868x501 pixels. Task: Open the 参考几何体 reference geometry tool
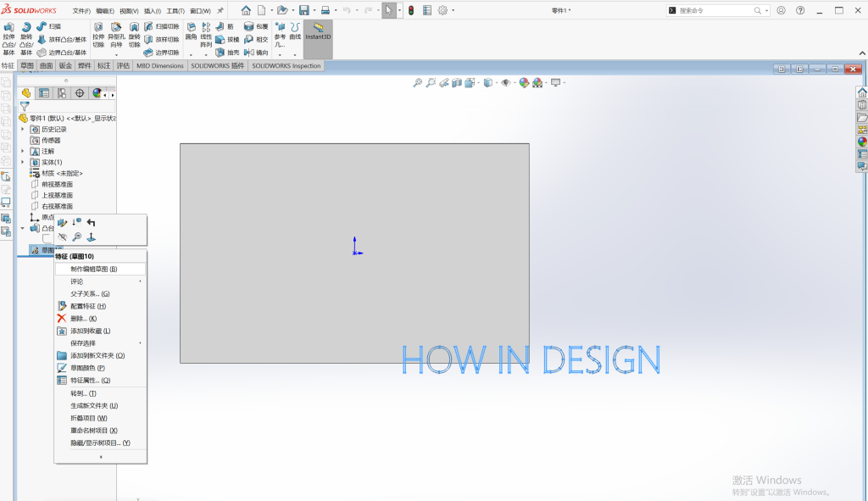tap(280, 34)
